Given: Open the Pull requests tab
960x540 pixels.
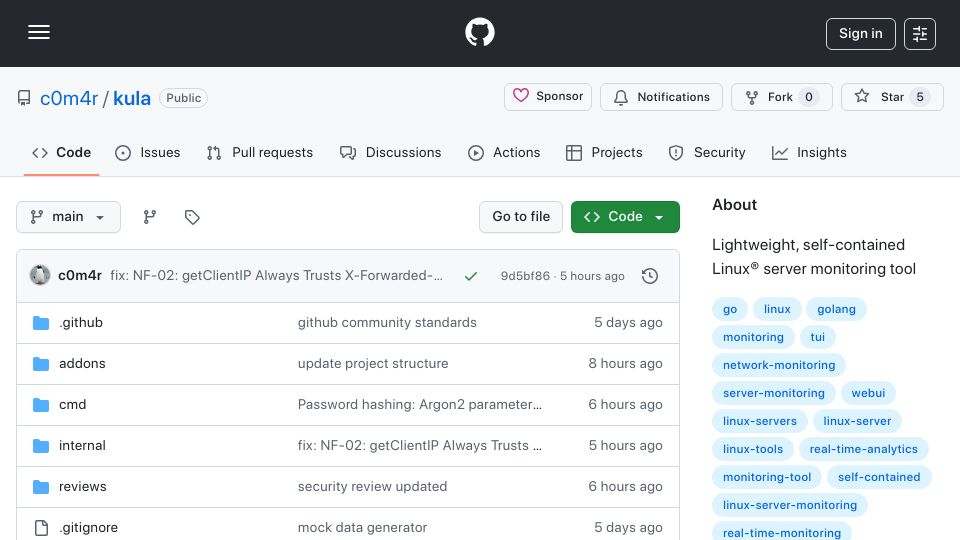Looking at the screenshot, I should [x=260, y=152].
